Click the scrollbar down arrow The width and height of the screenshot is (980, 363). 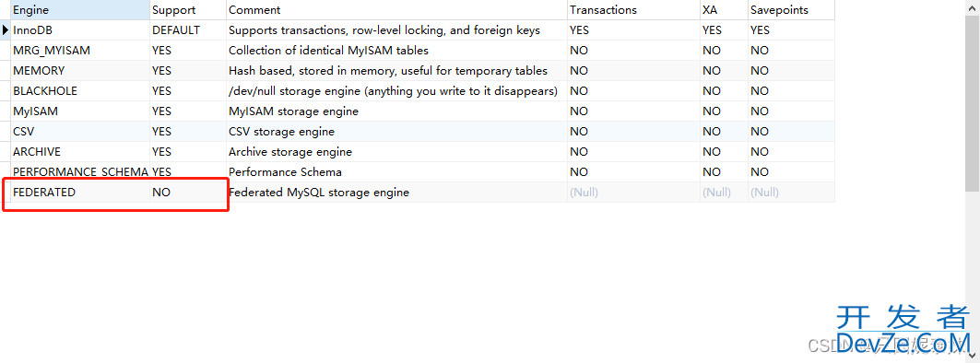tap(973, 356)
